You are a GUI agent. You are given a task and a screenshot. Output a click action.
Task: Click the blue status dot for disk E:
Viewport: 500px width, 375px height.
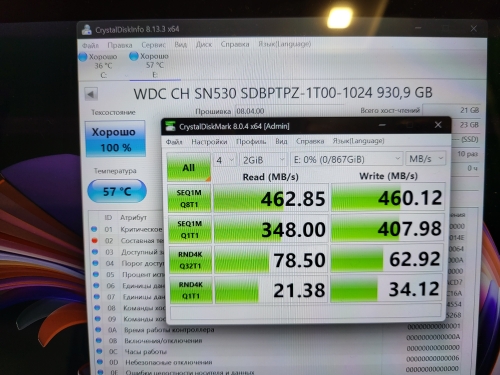click(134, 56)
